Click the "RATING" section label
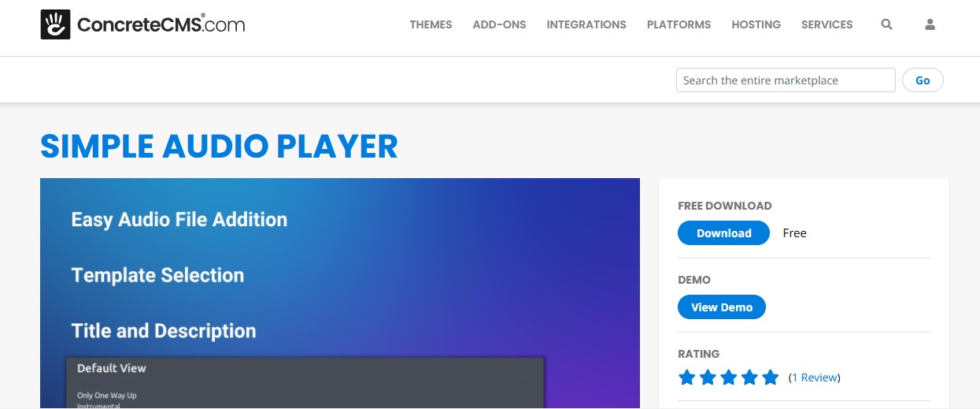The width and height of the screenshot is (980, 409). [699, 354]
